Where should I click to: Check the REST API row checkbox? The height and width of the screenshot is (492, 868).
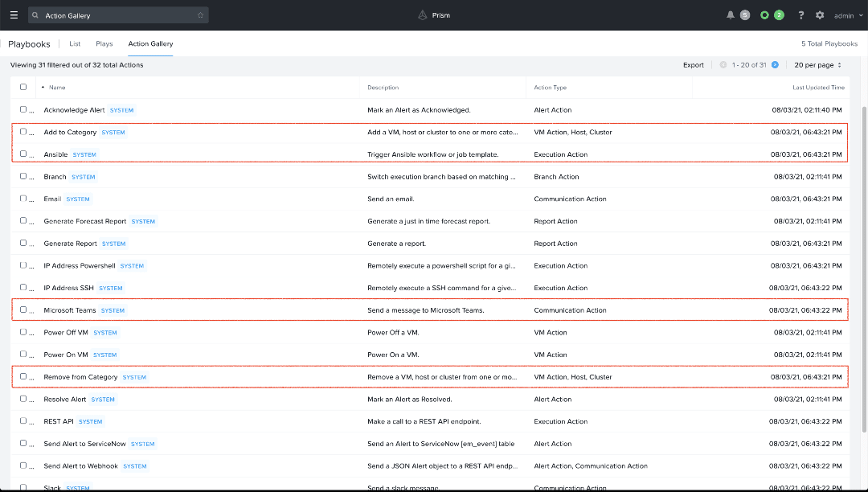coord(23,420)
